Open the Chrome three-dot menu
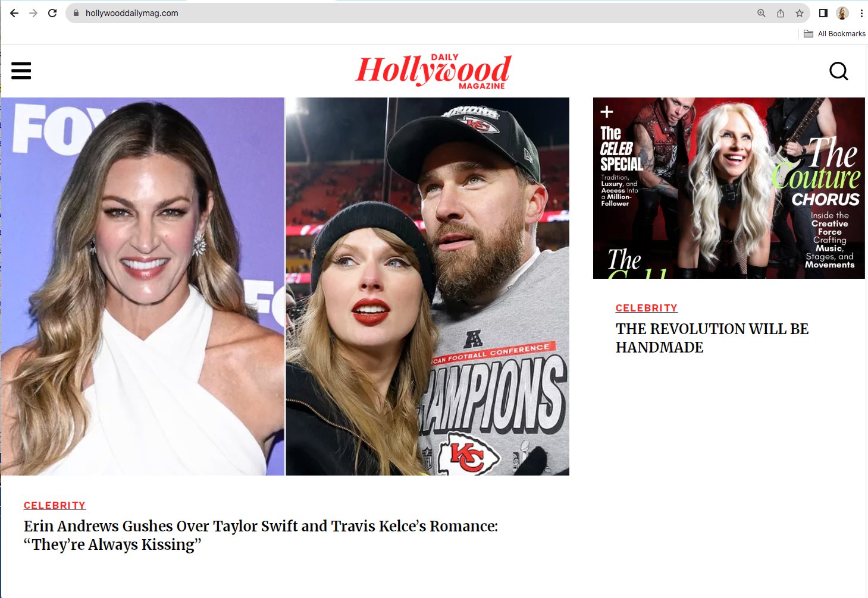 point(861,13)
